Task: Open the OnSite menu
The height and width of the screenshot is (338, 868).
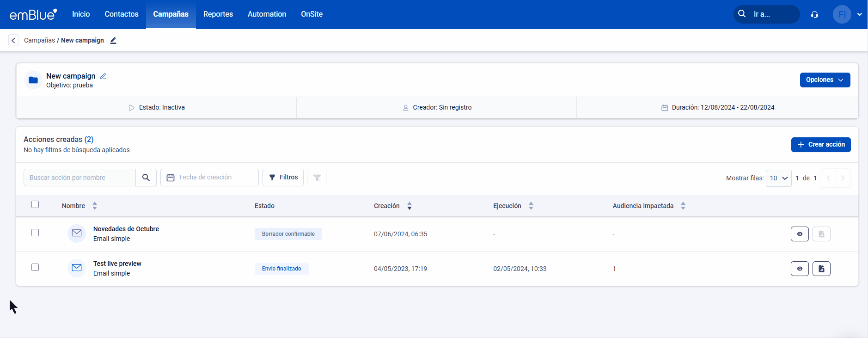Action: pos(312,14)
